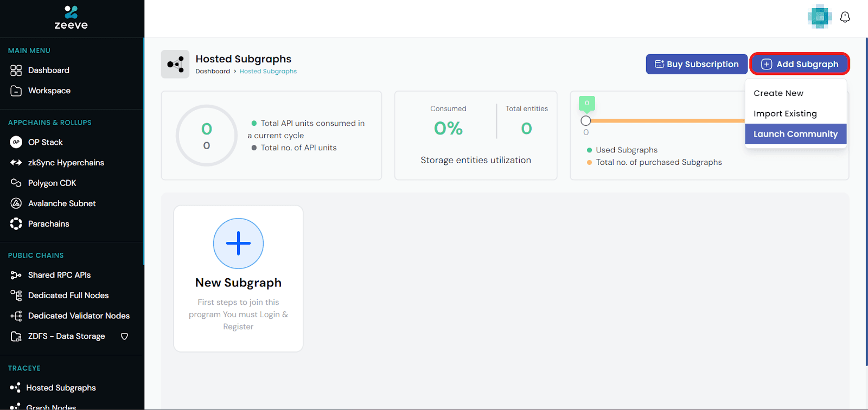Go to Dashboard in sidebar
The height and width of the screenshot is (410, 868).
49,71
